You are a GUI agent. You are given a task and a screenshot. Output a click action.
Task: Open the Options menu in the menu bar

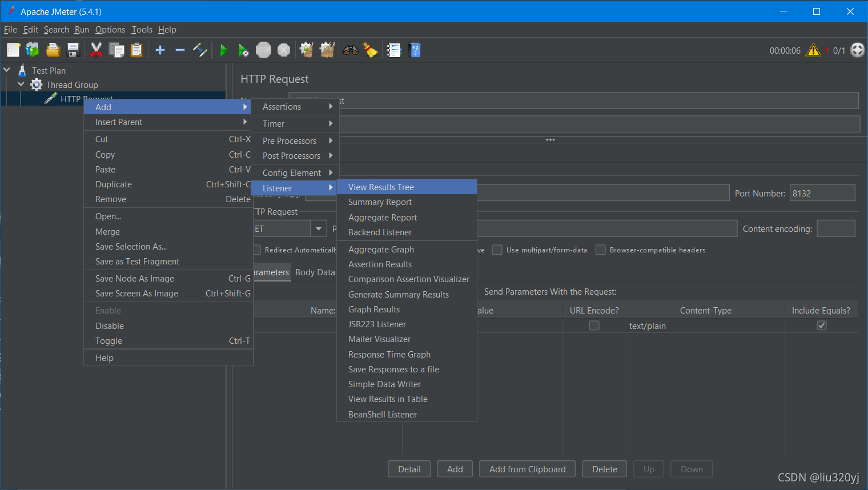coord(110,30)
